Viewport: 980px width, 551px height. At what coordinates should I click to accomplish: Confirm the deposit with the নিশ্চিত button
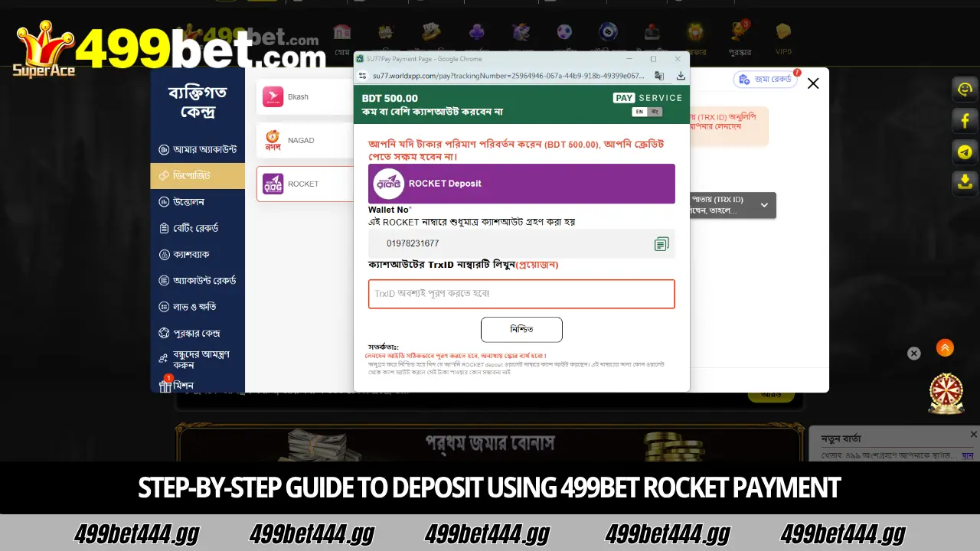tap(521, 329)
